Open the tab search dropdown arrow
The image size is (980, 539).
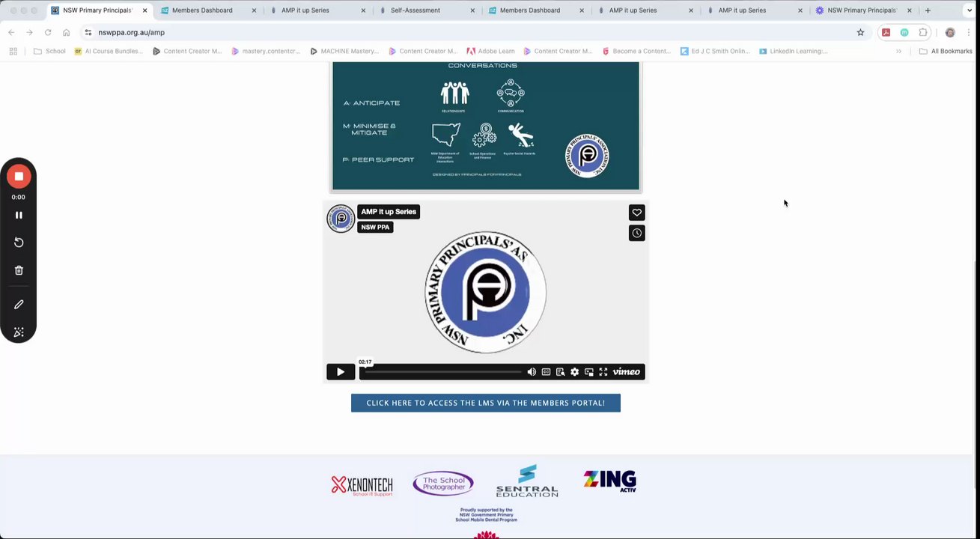pyautogui.click(x=970, y=10)
